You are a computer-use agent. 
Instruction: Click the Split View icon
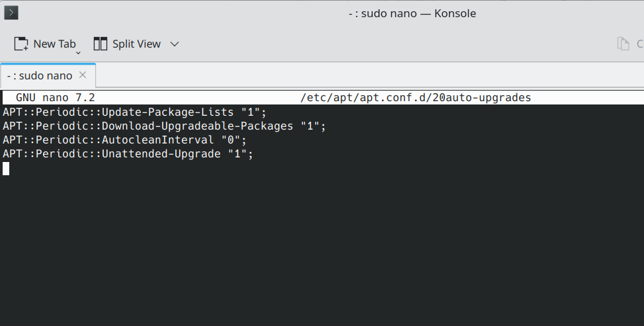coord(101,44)
